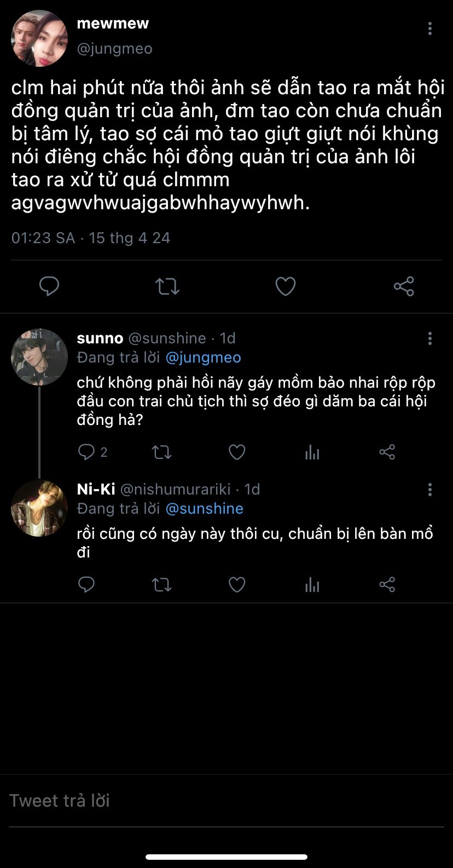Retweet the main mewmew tweet
The width and height of the screenshot is (453, 868).
point(167,286)
